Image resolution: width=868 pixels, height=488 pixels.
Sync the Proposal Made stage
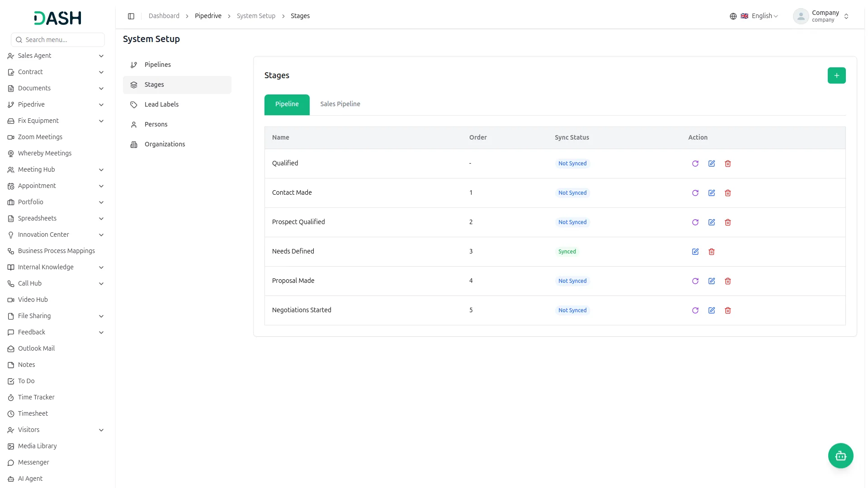pos(695,281)
